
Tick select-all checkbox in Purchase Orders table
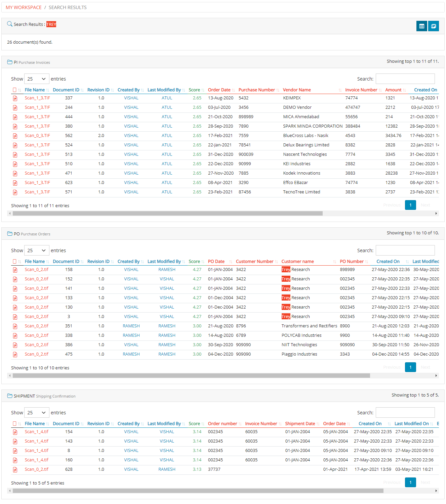pyautogui.click(x=14, y=261)
